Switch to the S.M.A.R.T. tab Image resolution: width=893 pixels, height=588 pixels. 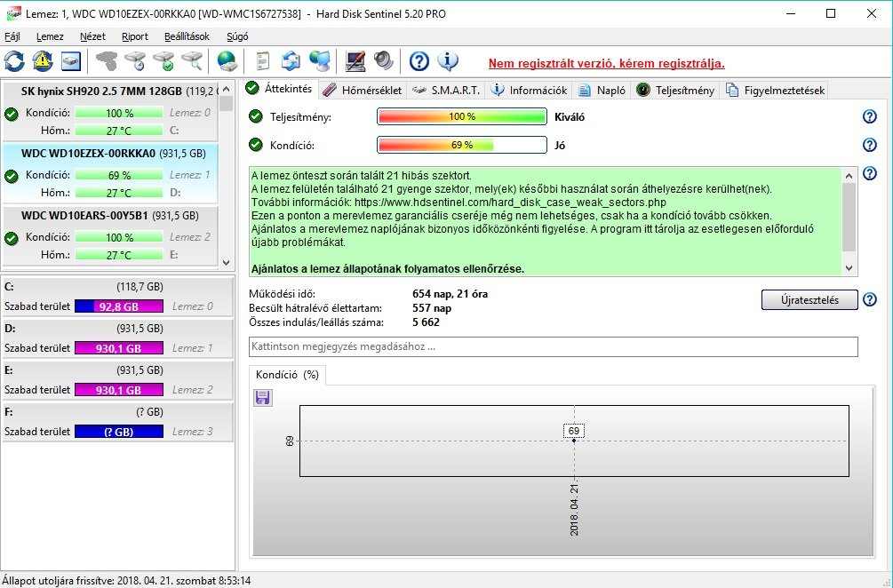[446, 90]
